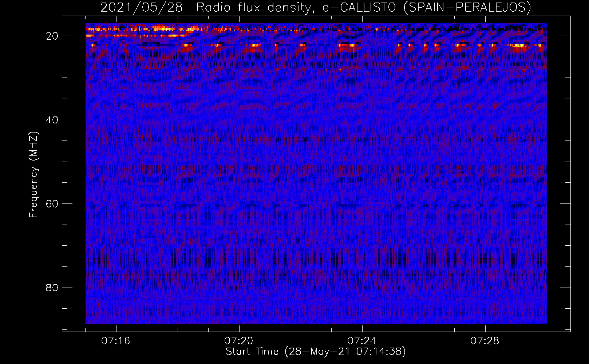Click the '60' frequency tick label
Screen dimensions: 589x364
[x=52, y=203]
